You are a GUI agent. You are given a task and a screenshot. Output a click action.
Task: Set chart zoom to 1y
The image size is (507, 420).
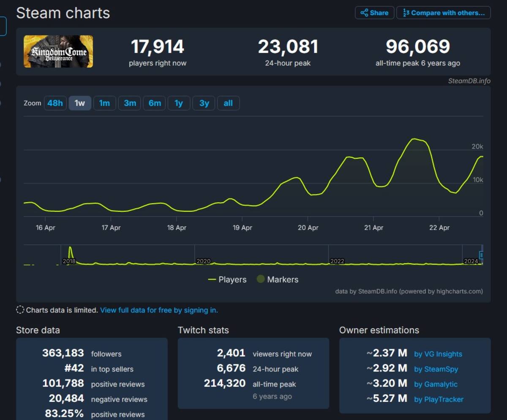coord(179,103)
